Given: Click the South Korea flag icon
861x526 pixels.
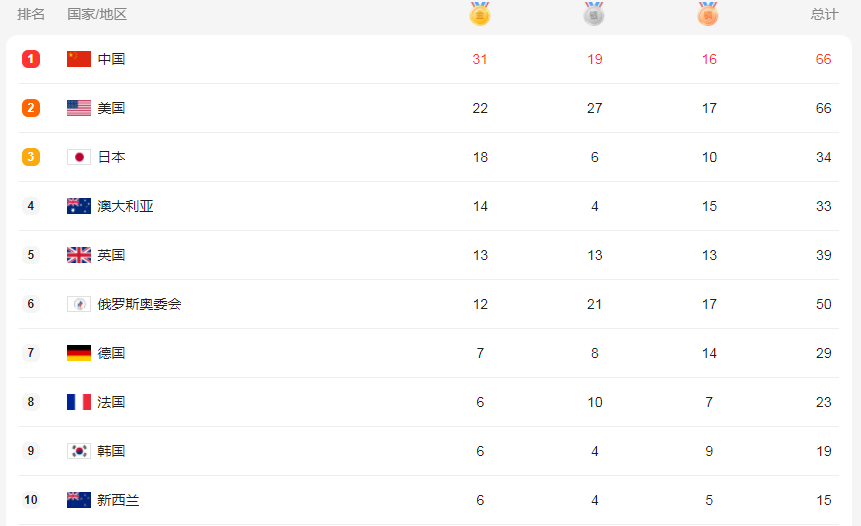Looking at the screenshot, I should point(79,451).
